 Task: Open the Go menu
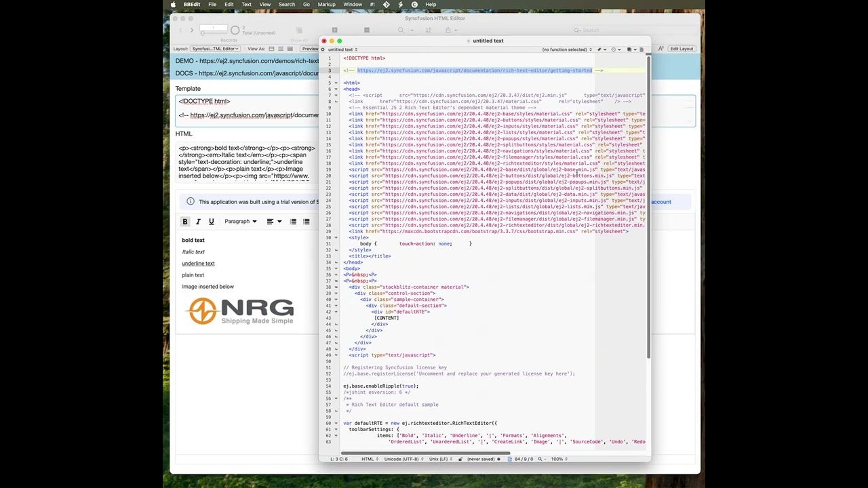coord(307,4)
